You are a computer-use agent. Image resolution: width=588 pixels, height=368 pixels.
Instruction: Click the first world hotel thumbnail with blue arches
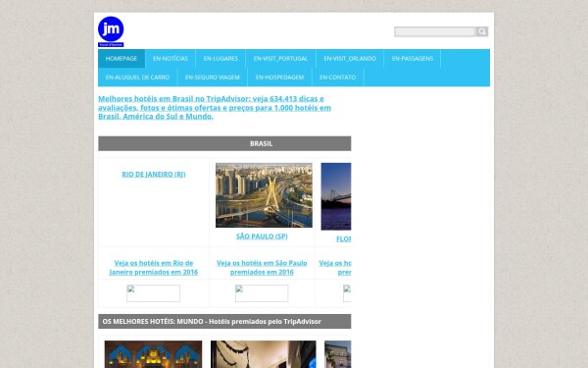[x=153, y=354]
